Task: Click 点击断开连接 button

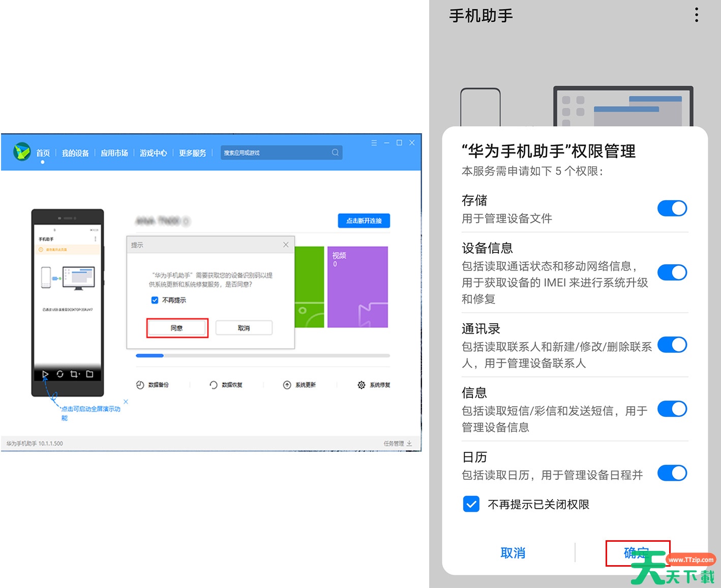Action: coord(364,221)
